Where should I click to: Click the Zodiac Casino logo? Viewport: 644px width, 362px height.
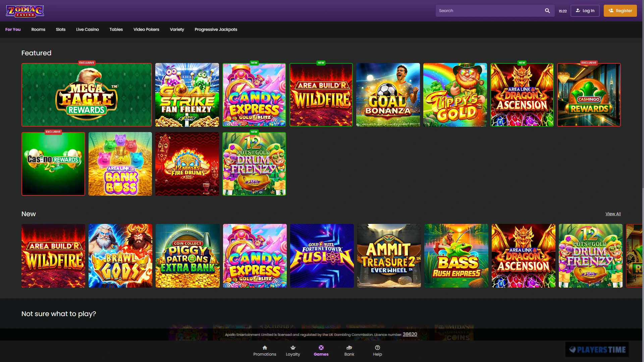(25, 11)
